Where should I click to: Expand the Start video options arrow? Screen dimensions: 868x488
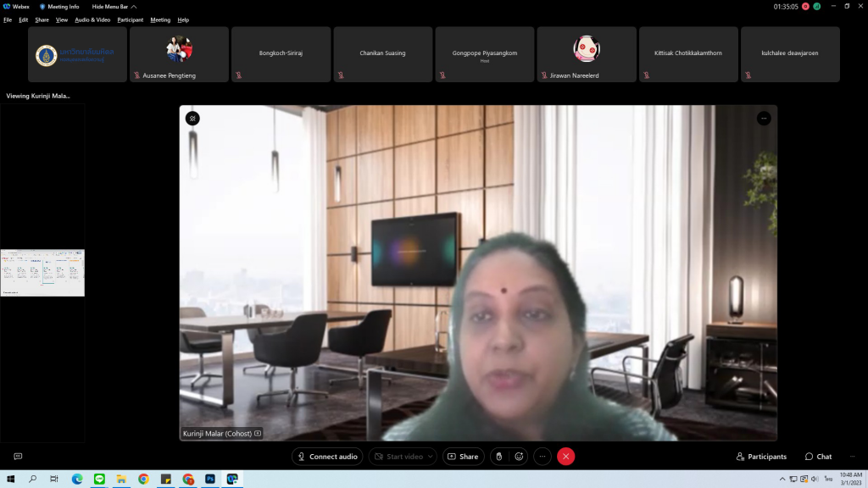pos(431,457)
